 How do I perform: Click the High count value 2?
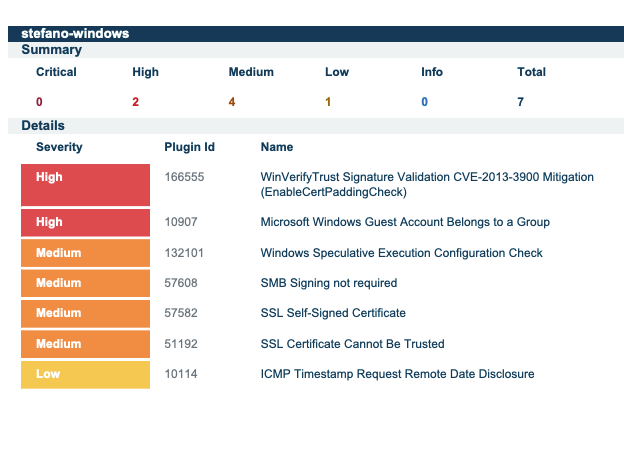pos(135,102)
